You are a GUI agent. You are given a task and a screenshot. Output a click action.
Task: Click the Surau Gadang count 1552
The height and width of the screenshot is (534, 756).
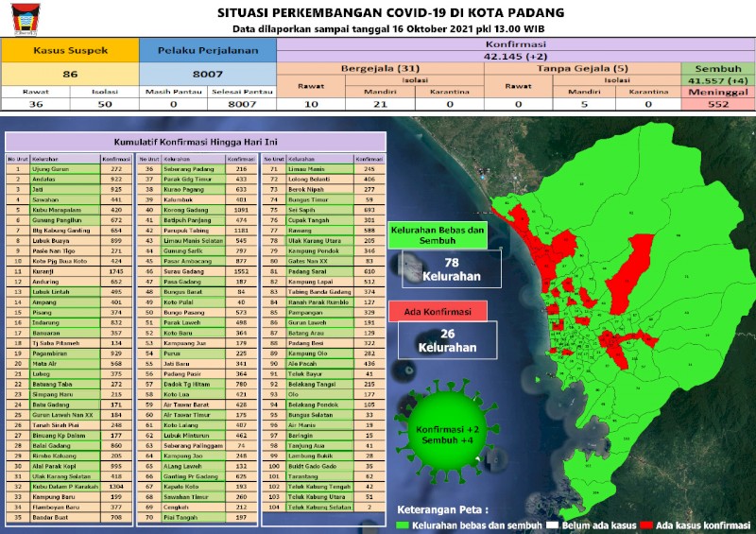pos(241,271)
